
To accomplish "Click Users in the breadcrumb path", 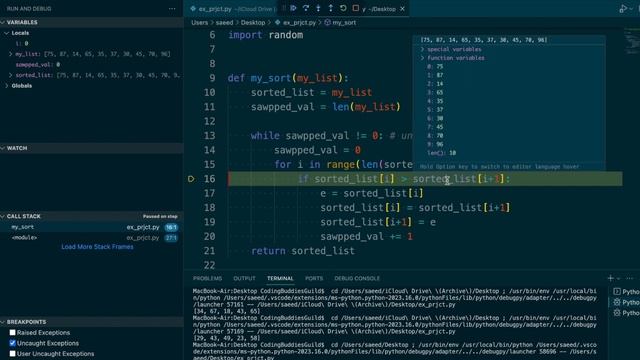I will pyautogui.click(x=200, y=22).
